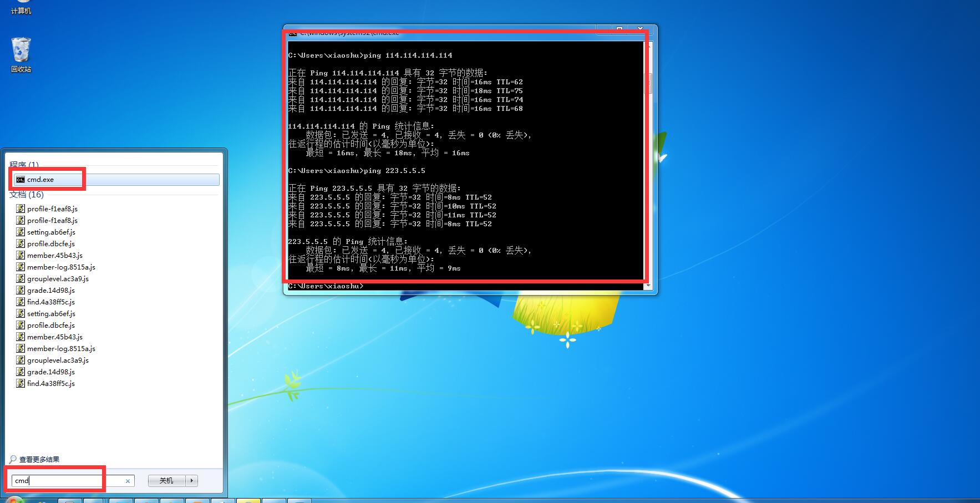Expand the arrow next to 关机
Image resolution: width=980 pixels, height=503 pixels.
(192, 481)
